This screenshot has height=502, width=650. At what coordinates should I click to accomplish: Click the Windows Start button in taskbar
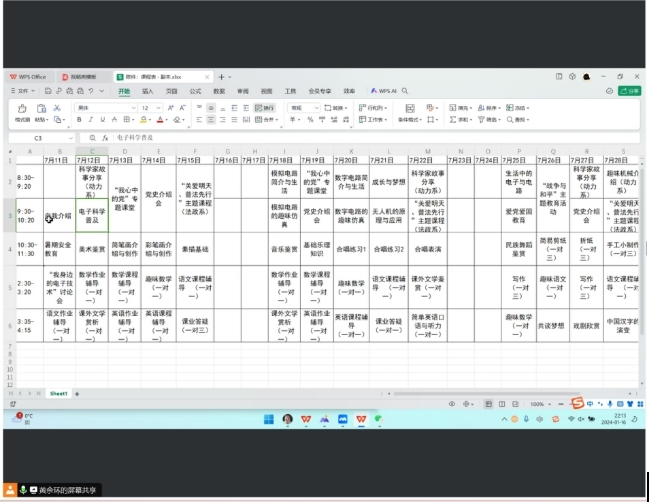[x=267, y=419]
